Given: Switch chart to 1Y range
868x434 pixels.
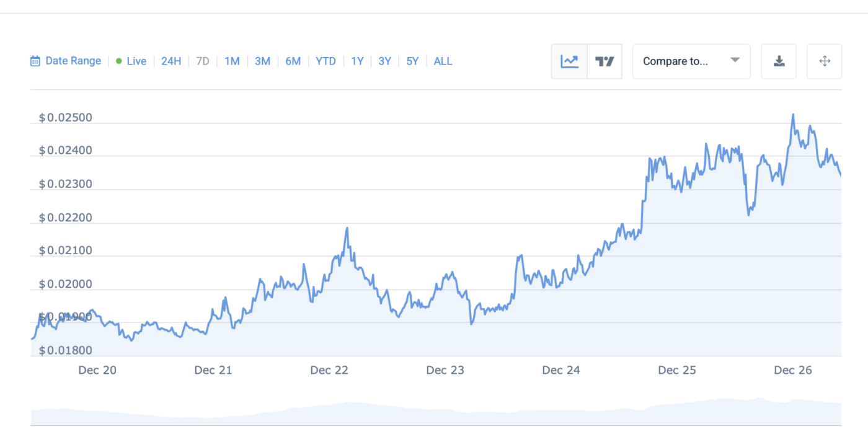Looking at the screenshot, I should [357, 61].
